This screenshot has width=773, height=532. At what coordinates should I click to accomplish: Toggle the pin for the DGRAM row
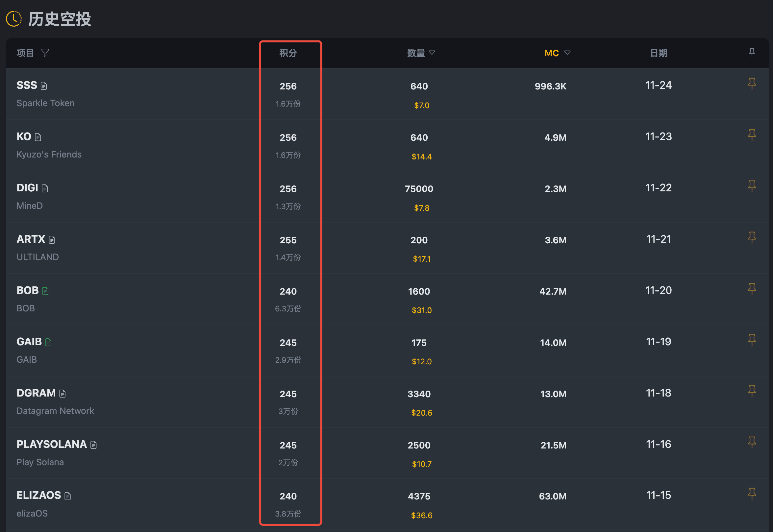752,391
